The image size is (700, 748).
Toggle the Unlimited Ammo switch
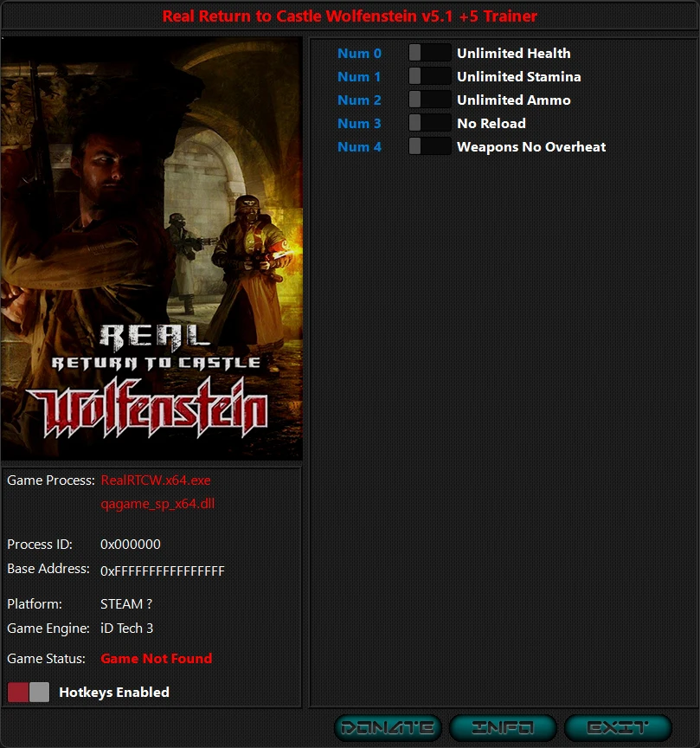click(x=429, y=100)
